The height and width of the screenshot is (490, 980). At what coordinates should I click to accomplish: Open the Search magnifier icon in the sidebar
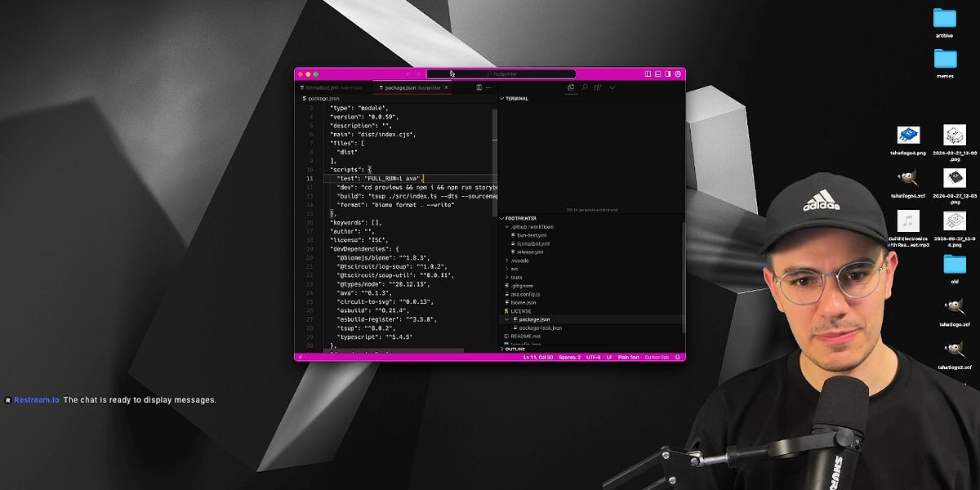coord(585,87)
